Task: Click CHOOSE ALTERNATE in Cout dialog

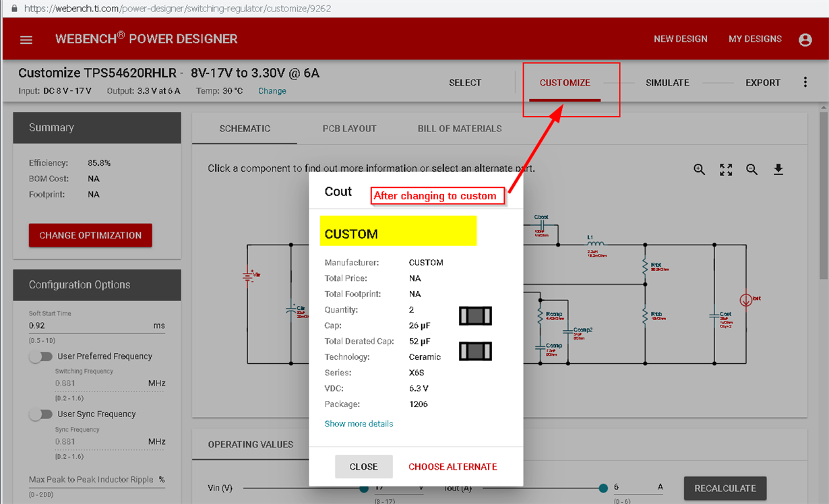Action: click(453, 467)
